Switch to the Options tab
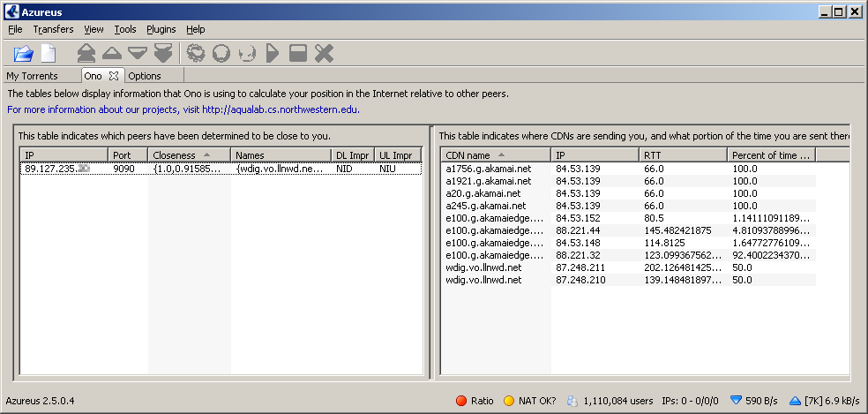868x414 pixels. click(x=145, y=76)
